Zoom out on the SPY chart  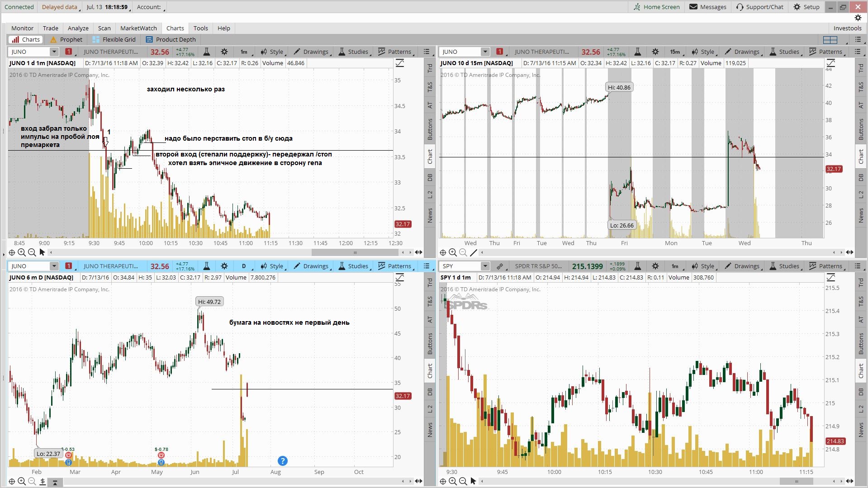point(463,481)
